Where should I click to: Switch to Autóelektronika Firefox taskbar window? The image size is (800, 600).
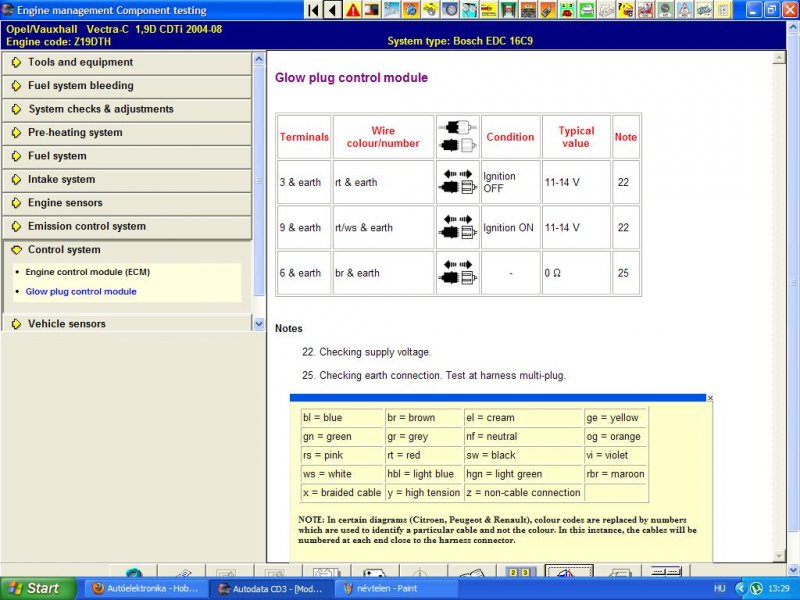tap(145, 588)
